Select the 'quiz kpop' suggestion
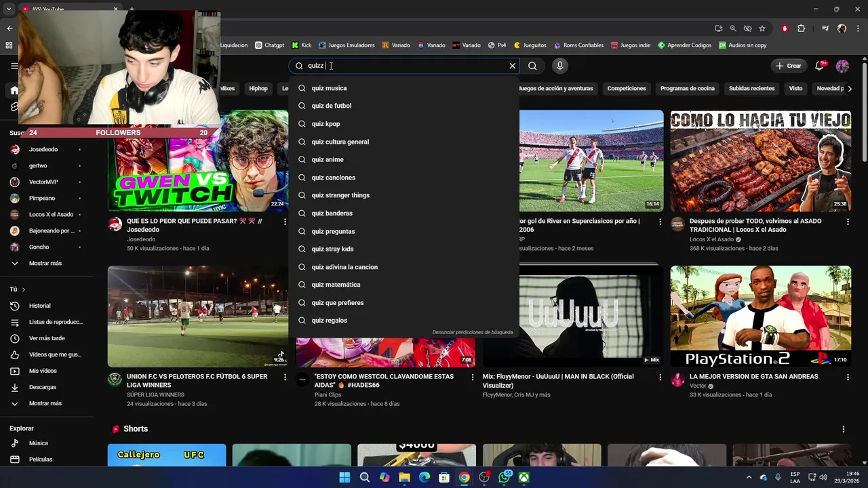 click(403, 124)
